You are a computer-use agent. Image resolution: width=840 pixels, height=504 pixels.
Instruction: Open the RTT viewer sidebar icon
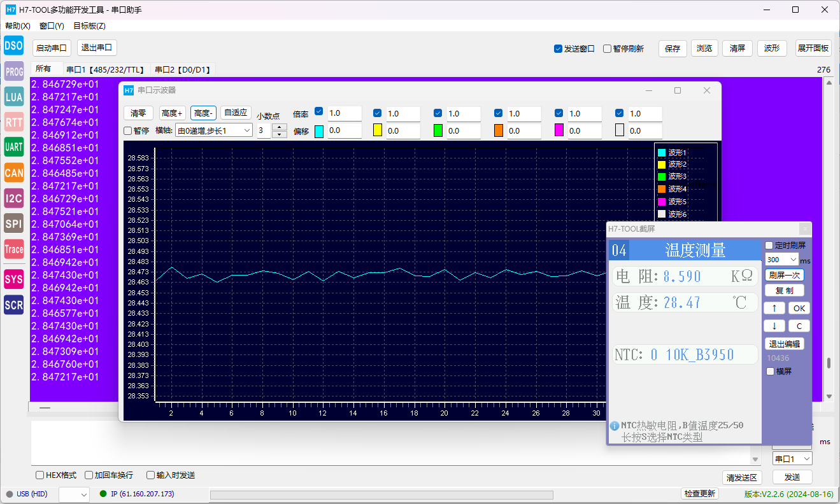tap(13, 122)
